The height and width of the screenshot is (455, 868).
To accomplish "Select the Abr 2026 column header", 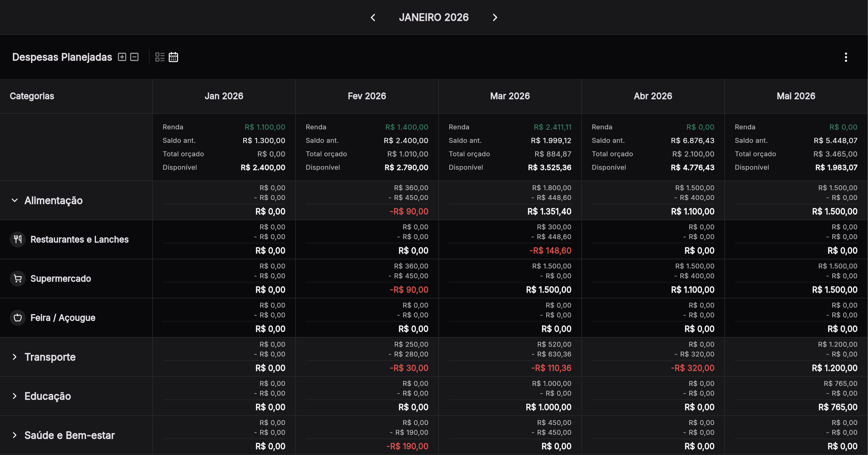I will 653,96.
